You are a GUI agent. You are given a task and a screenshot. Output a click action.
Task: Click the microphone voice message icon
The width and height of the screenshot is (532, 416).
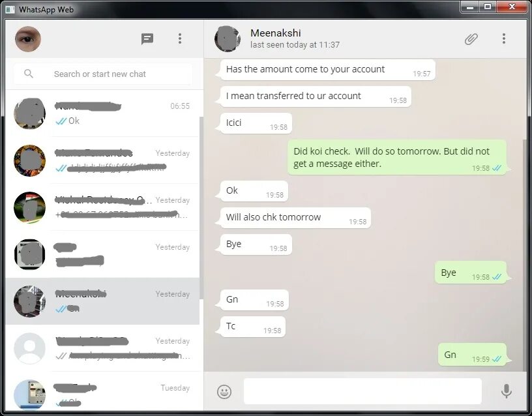[x=506, y=391]
